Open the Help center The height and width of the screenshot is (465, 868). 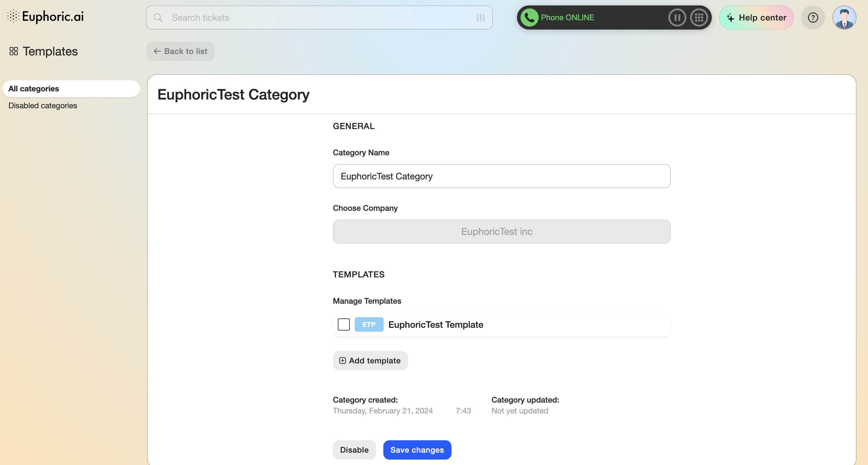[x=756, y=17]
